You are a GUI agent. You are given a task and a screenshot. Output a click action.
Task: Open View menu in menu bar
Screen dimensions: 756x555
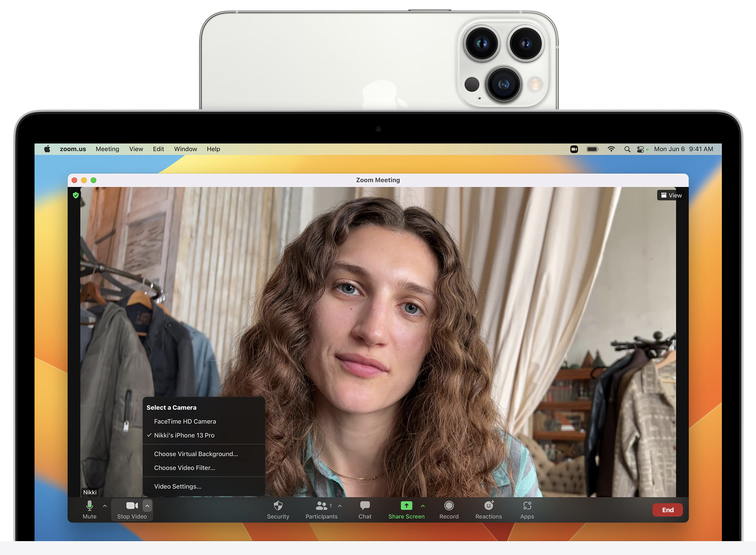click(136, 149)
